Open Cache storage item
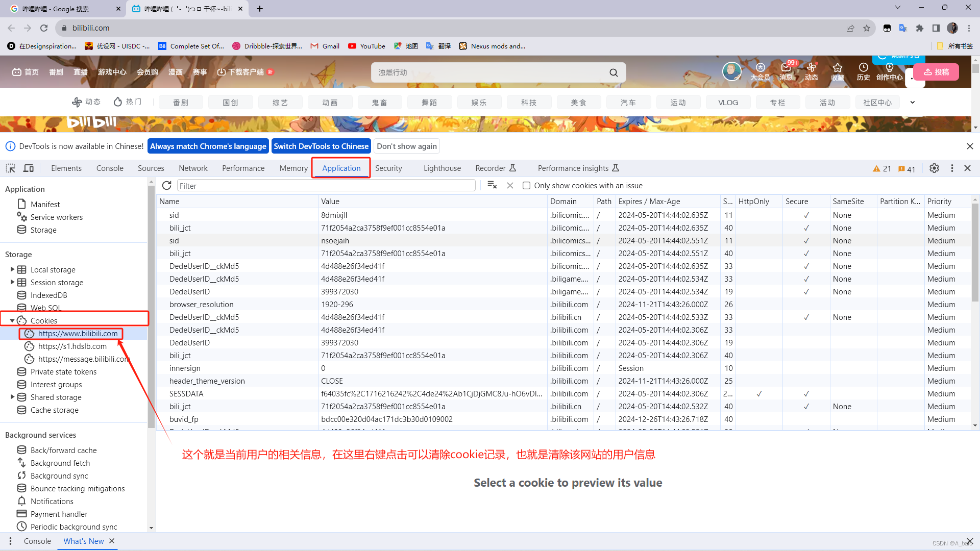This screenshot has width=980, height=551. click(x=55, y=410)
